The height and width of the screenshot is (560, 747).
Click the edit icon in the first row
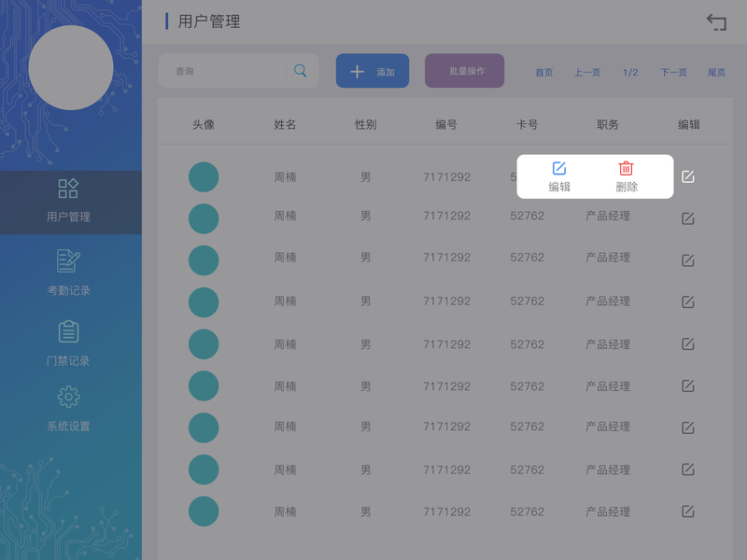pyautogui.click(x=688, y=176)
